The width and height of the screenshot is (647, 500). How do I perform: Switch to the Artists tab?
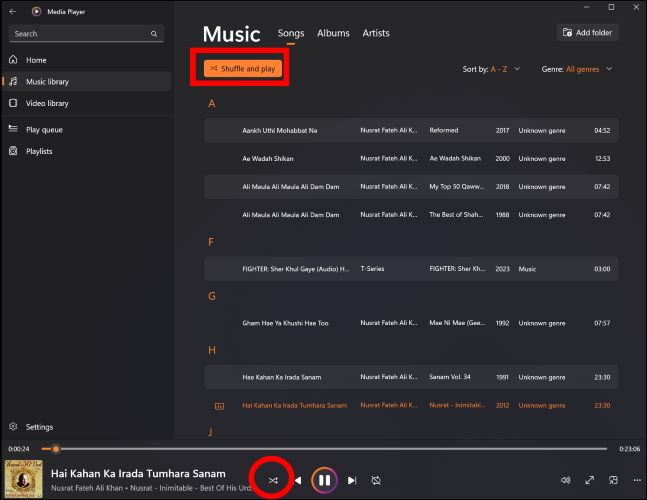376,33
